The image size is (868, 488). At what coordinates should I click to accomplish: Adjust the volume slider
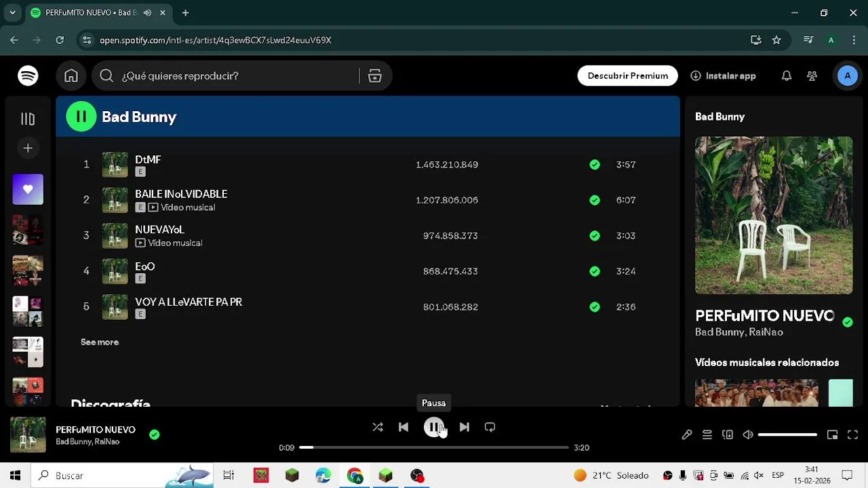787,435
